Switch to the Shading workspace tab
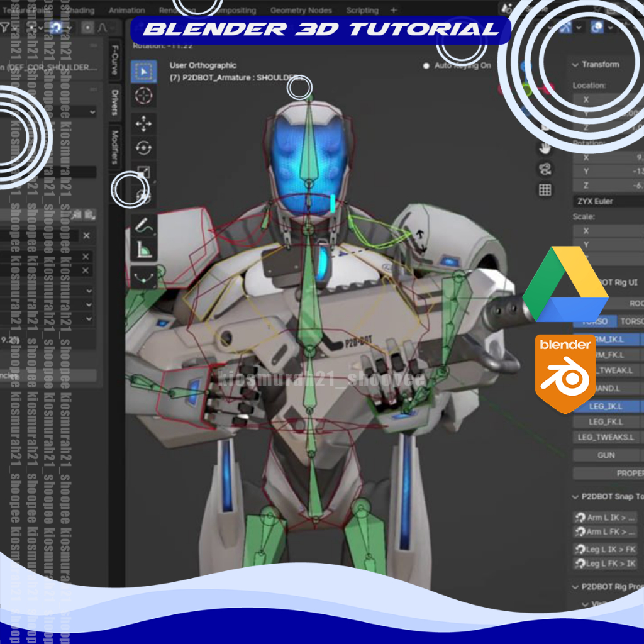Viewport: 644px width, 644px height. (x=81, y=10)
